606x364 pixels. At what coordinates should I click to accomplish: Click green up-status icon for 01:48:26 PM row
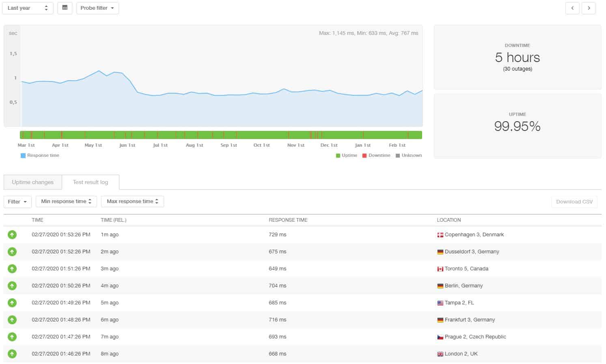12,320
